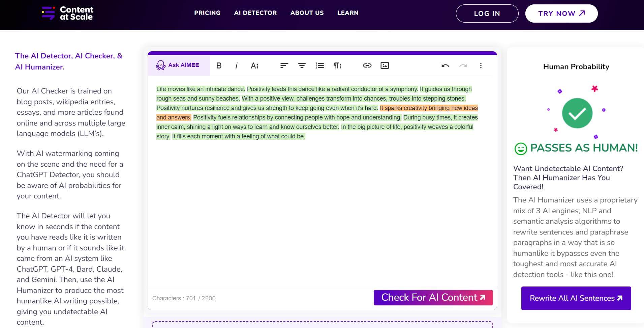Open the Learn menu

pos(348,13)
